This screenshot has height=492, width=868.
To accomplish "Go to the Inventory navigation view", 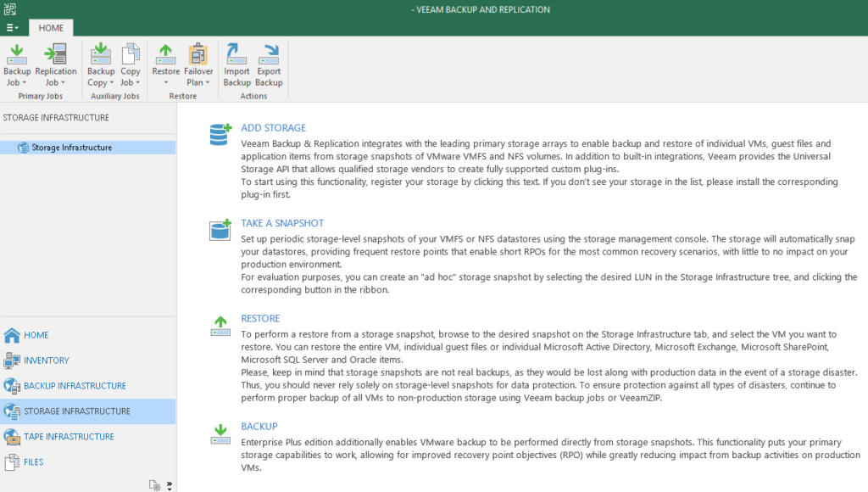I will (46, 361).
